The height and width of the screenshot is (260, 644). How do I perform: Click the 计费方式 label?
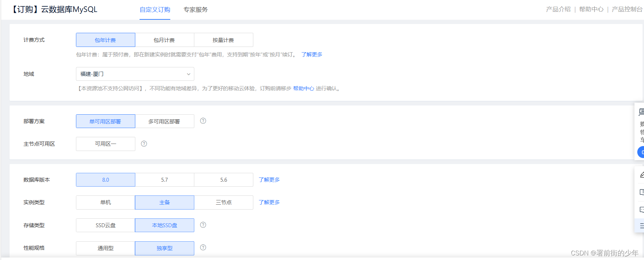click(34, 40)
